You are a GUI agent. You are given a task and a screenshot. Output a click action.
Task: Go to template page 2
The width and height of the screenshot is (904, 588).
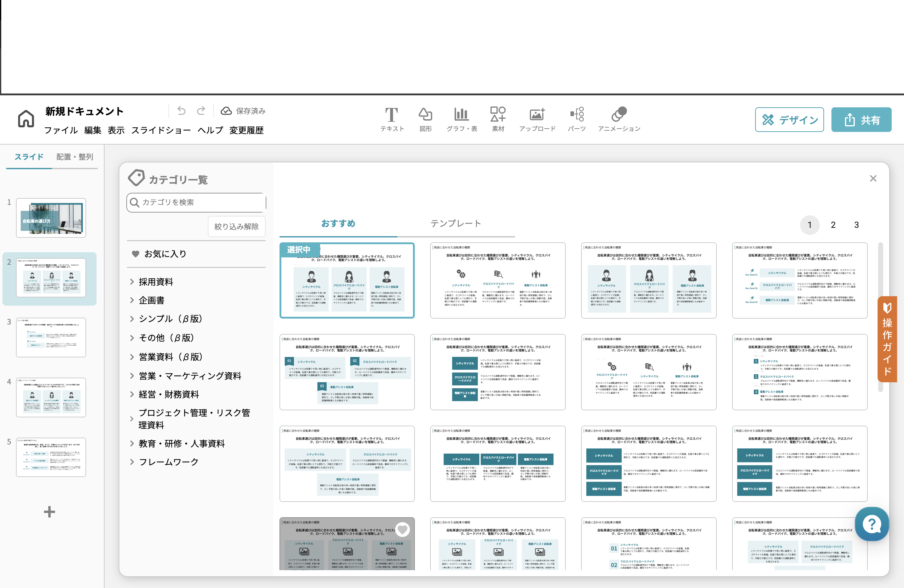[833, 225]
